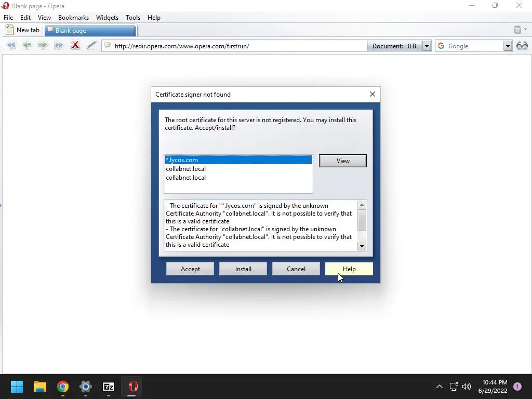Expand the Document progress dropdown arrow

click(x=427, y=46)
